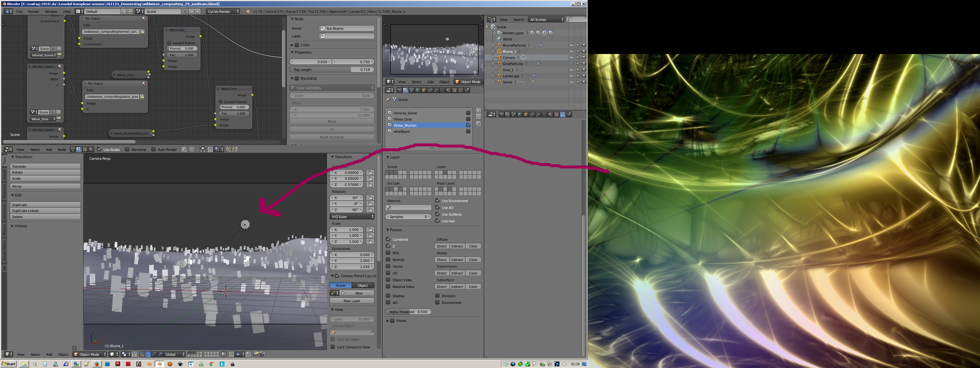Open Modifiers wrench tab in the left properties panel
980x368 pixels.
(x=436, y=90)
